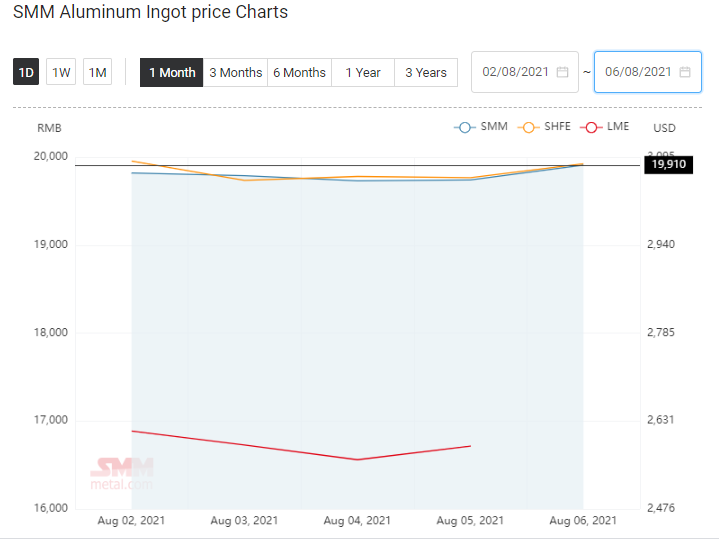Switch to the 1W interval

tap(61, 72)
